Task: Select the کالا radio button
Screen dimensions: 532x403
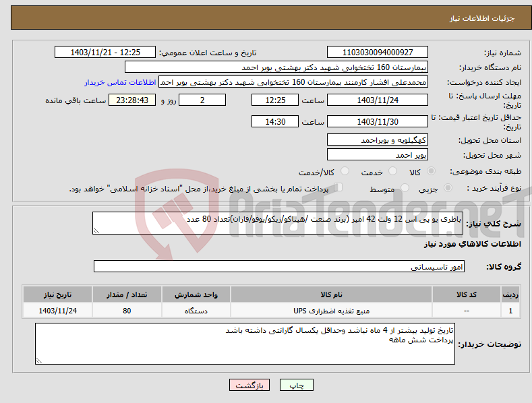Action: coord(431,171)
